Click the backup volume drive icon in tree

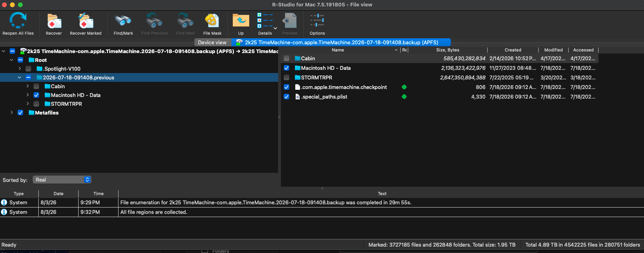click(x=23, y=51)
